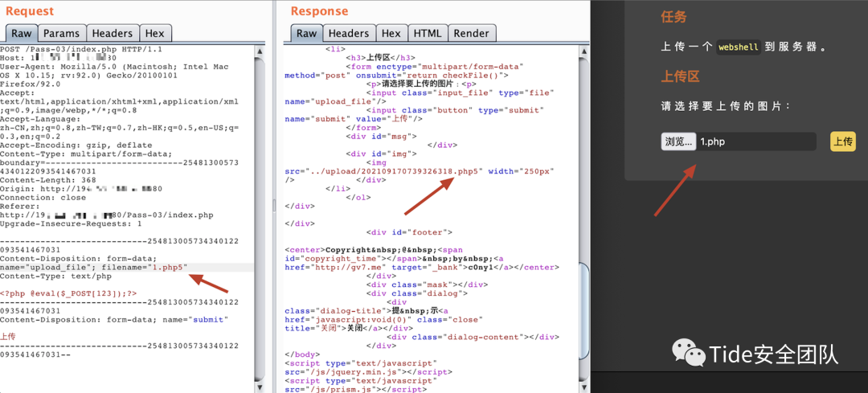Viewport: 868px width, 393px height.
Task: Open the Raw tab in Request panel
Action: pyautogui.click(x=22, y=33)
